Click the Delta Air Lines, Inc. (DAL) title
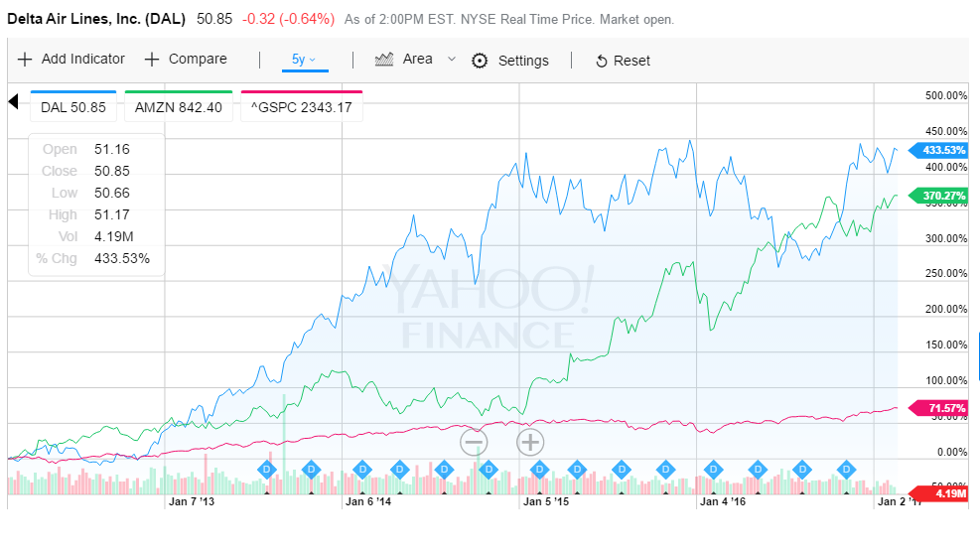Viewport: 980px width, 553px height. (96, 19)
